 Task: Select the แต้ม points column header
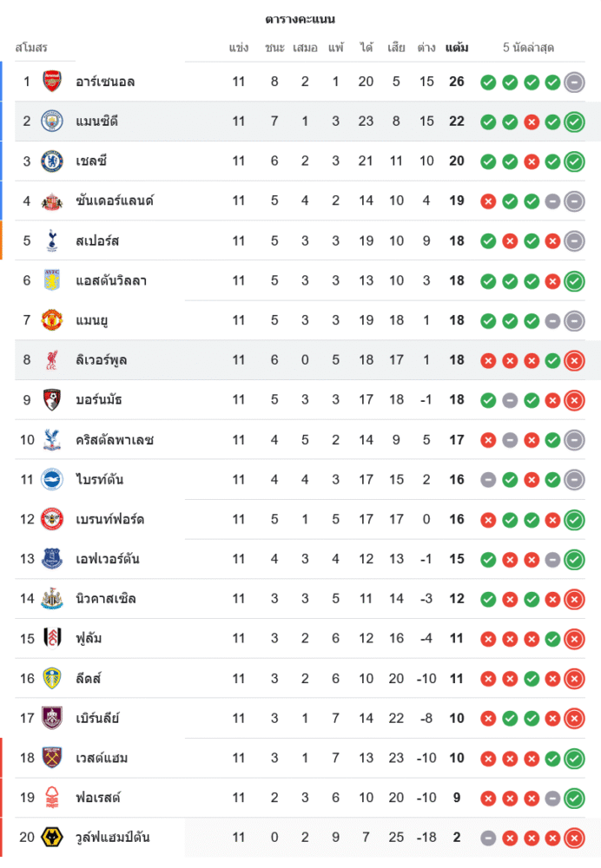pyautogui.click(x=457, y=48)
